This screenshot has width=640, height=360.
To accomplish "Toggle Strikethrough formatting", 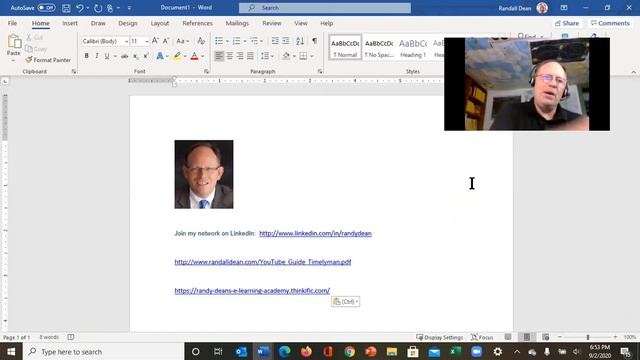I will 124,56.
